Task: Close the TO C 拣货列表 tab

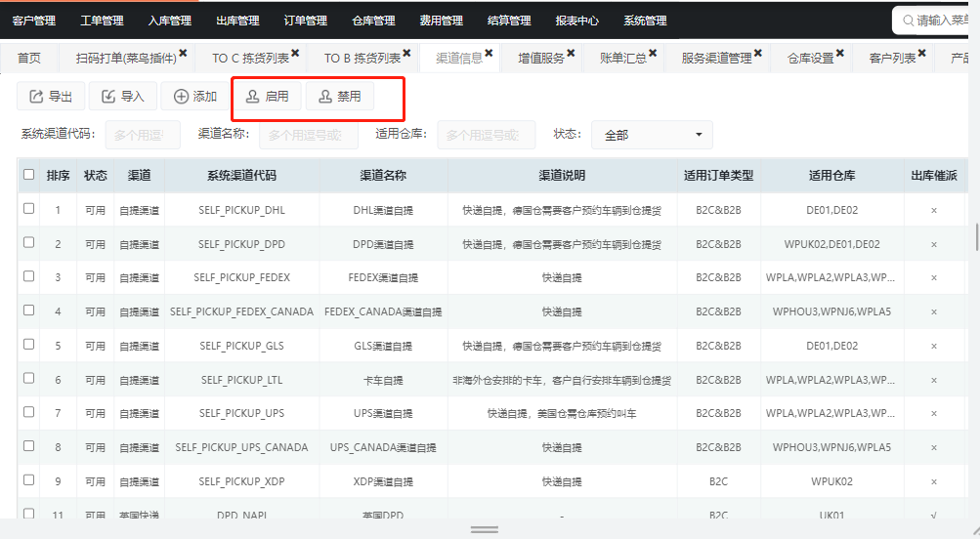Action: tap(295, 53)
